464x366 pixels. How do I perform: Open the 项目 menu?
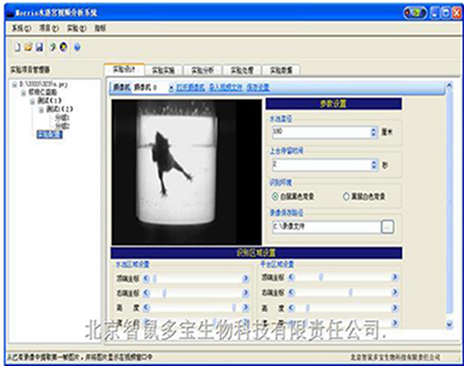coord(49,28)
